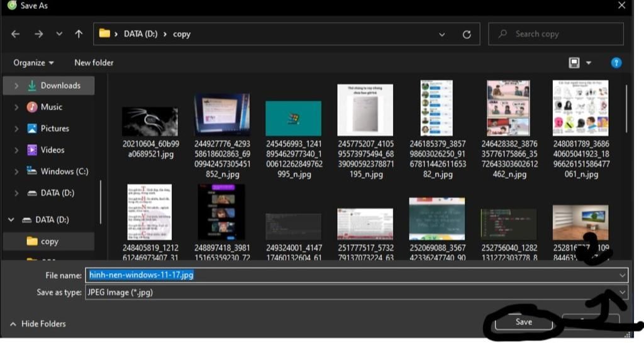
Task: Expand the Downloads tree node
Action: coord(16,86)
